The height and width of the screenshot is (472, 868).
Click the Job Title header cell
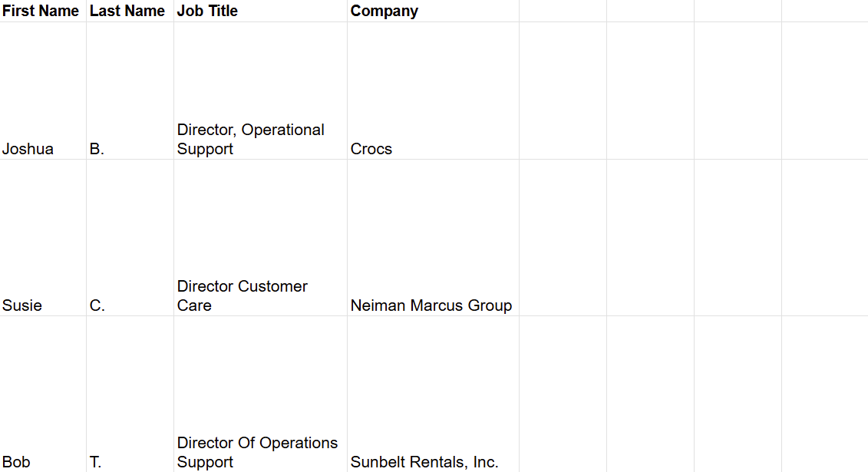(x=261, y=11)
